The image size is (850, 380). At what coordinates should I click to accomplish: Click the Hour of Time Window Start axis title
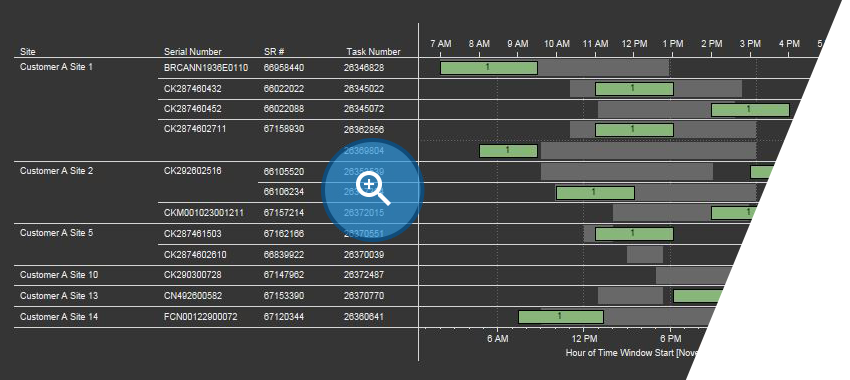pos(632,352)
